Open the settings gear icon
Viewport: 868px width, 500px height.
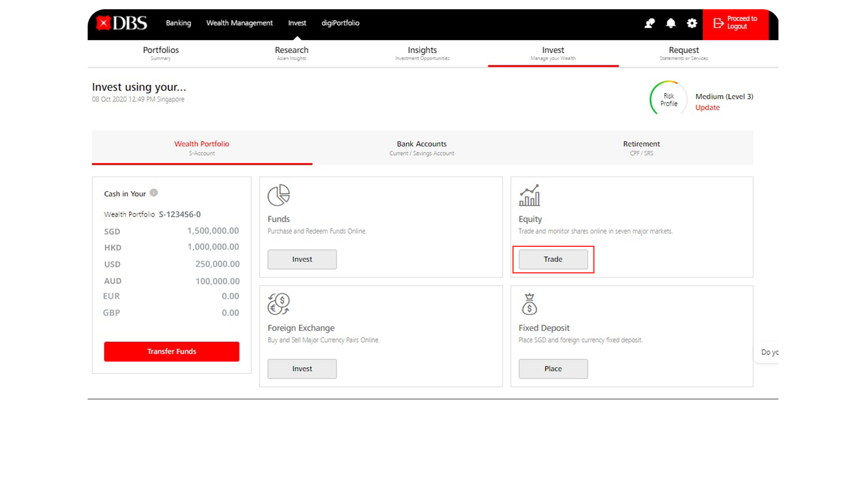point(692,23)
